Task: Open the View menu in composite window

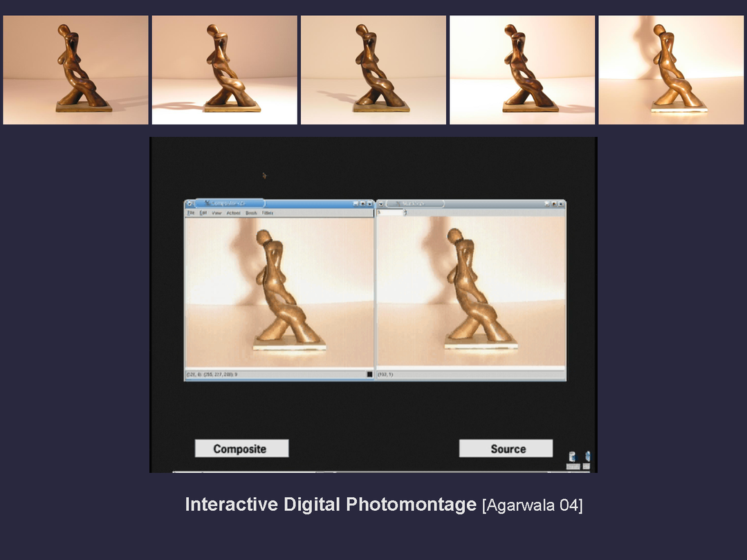Action: click(x=216, y=213)
